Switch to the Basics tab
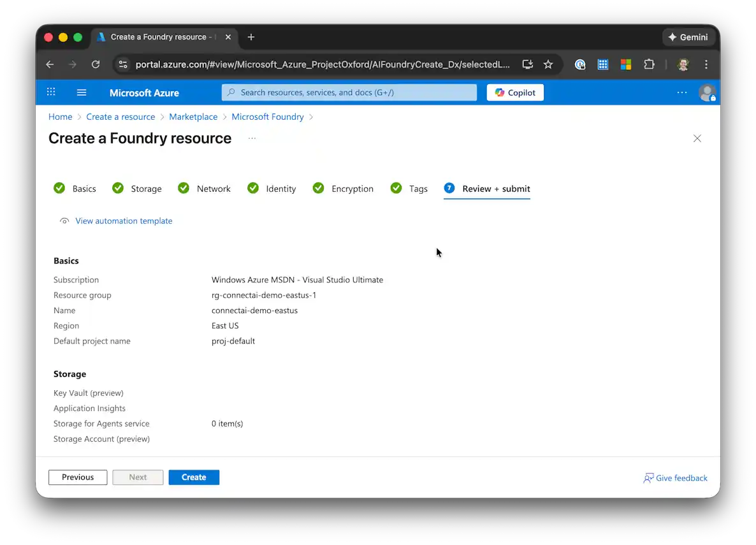This screenshot has width=756, height=545. [x=84, y=189]
